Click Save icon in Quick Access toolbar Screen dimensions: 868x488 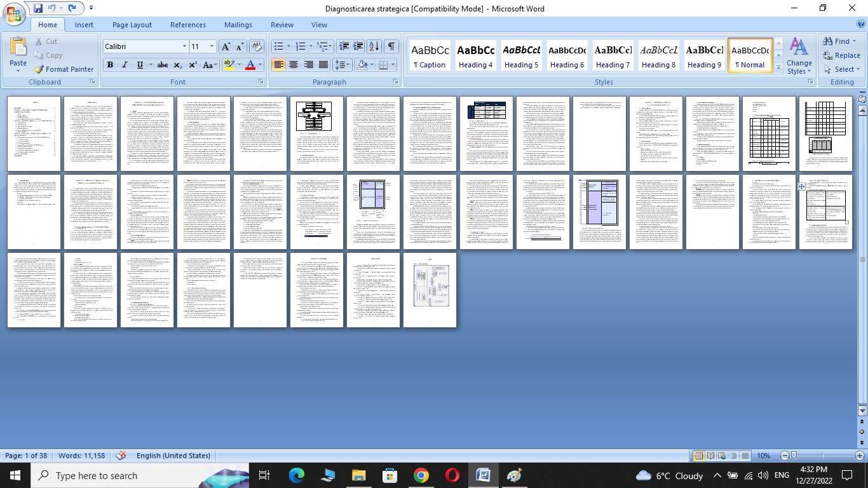tap(37, 8)
